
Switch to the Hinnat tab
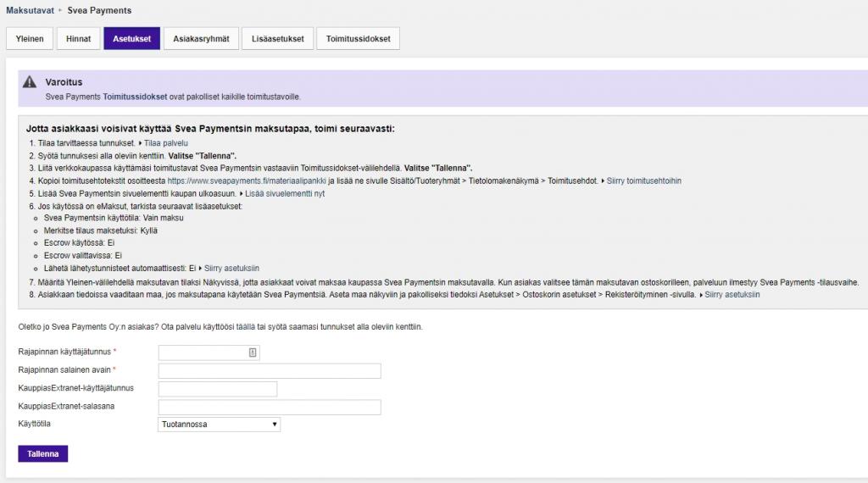78,39
